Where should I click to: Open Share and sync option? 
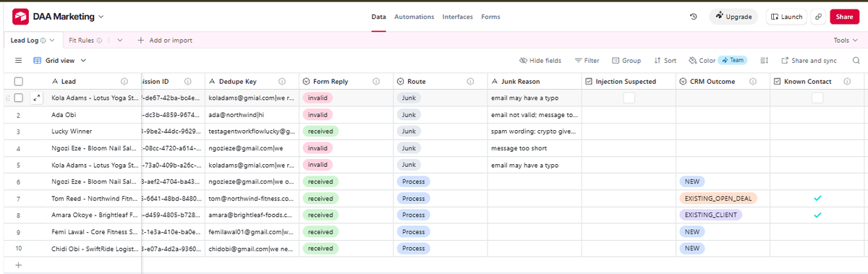pos(809,61)
